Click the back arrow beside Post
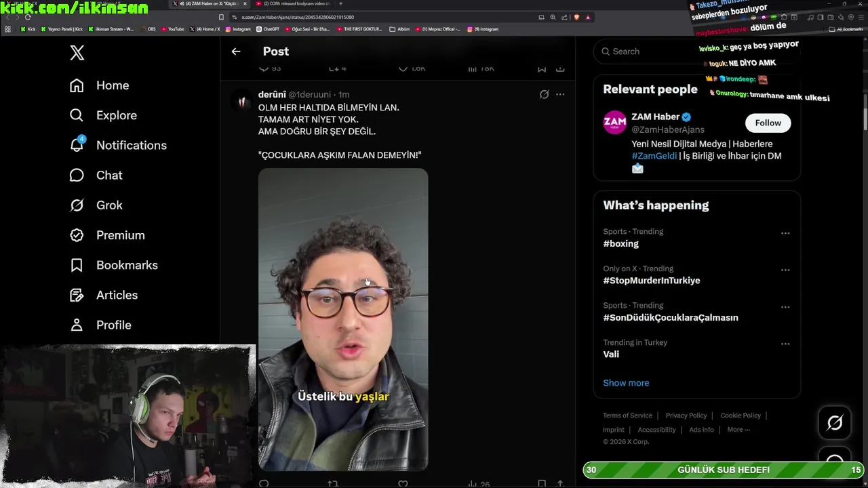 [x=236, y=52]
